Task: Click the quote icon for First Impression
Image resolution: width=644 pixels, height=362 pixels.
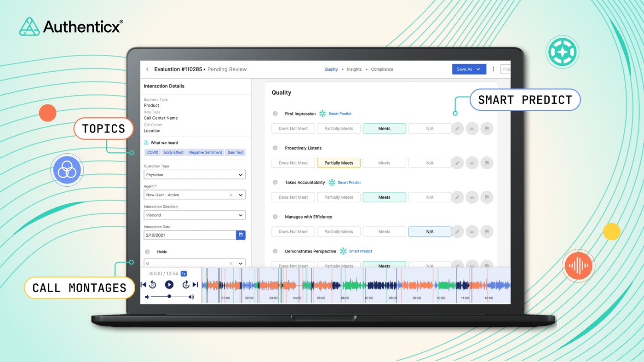Action: coord(472,129)
